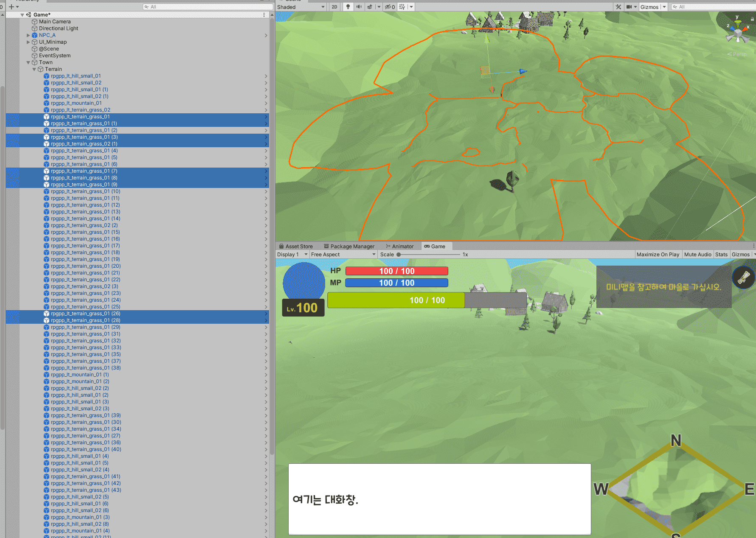Click prefab icon of rpgpp_lt_mountain_01

click(x=47, y=103)
